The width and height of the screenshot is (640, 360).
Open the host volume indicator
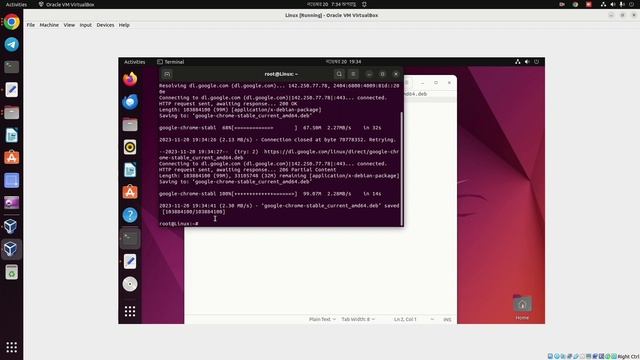tap(613, 4)
